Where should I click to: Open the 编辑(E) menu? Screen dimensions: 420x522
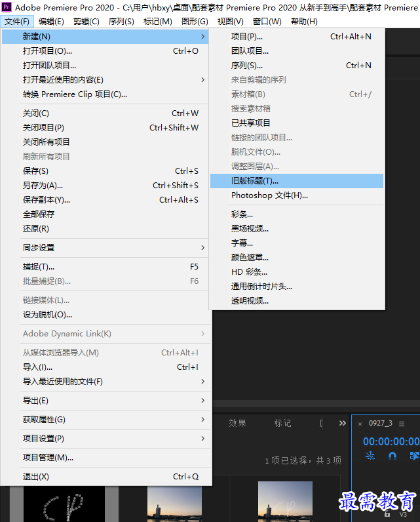(51, 22)
